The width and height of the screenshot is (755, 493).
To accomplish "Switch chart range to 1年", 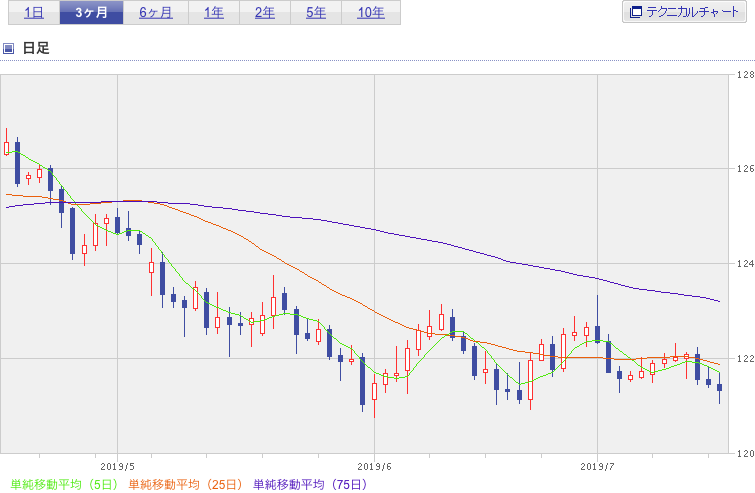I will pos(214,13).
